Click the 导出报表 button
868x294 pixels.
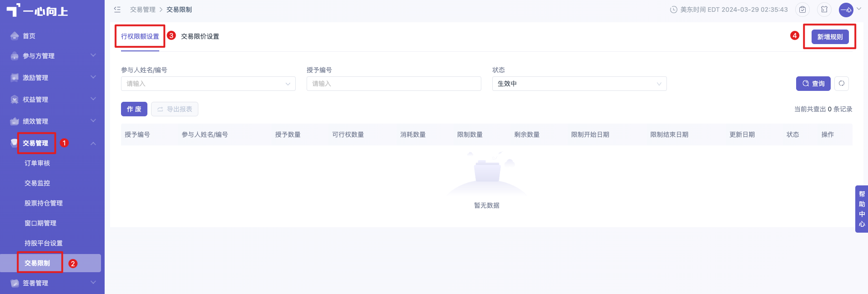click(175, 109)
